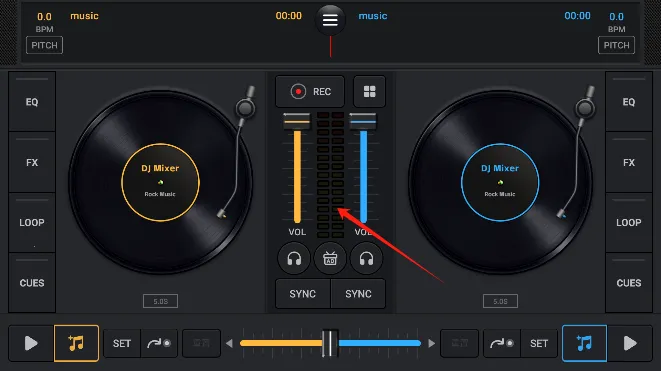Play the right deck
This screenshot has width=661, height=371.
630,343
